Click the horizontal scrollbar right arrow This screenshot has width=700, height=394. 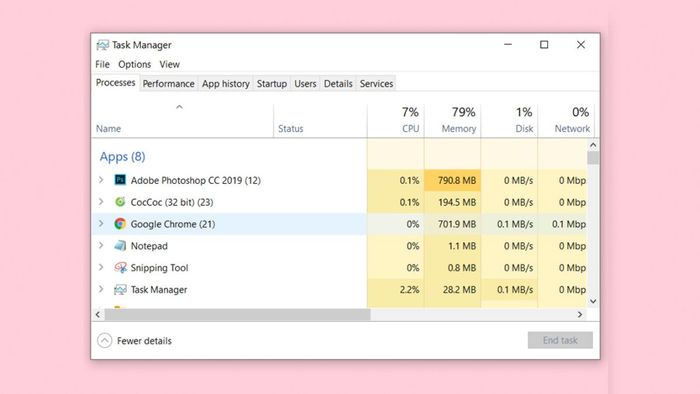(579, 315)
